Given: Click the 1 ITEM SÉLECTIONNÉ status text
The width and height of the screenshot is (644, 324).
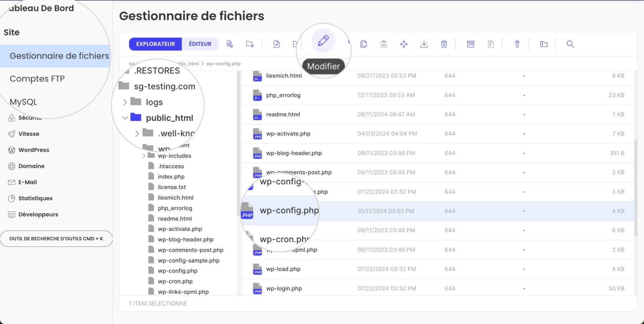Looking at the screenshot, I should pyautogui.click(x=158, y=304).
